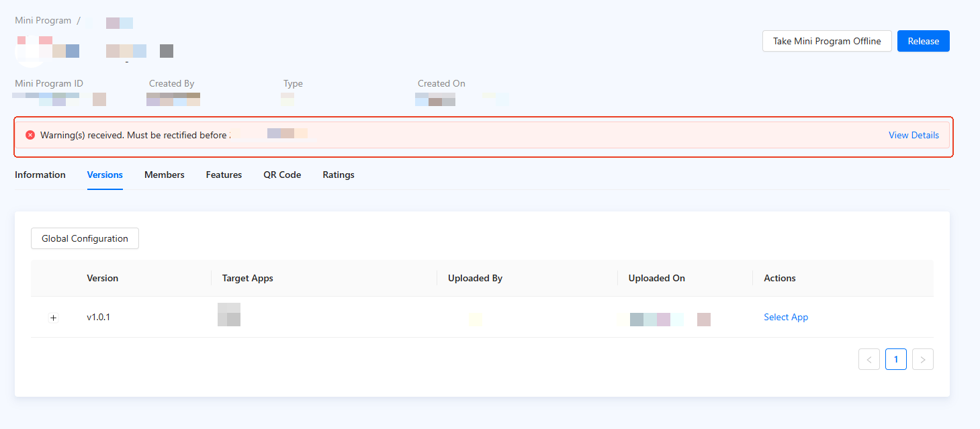Open the Information tab
This screenshot has width=980, height=429.
40,175
